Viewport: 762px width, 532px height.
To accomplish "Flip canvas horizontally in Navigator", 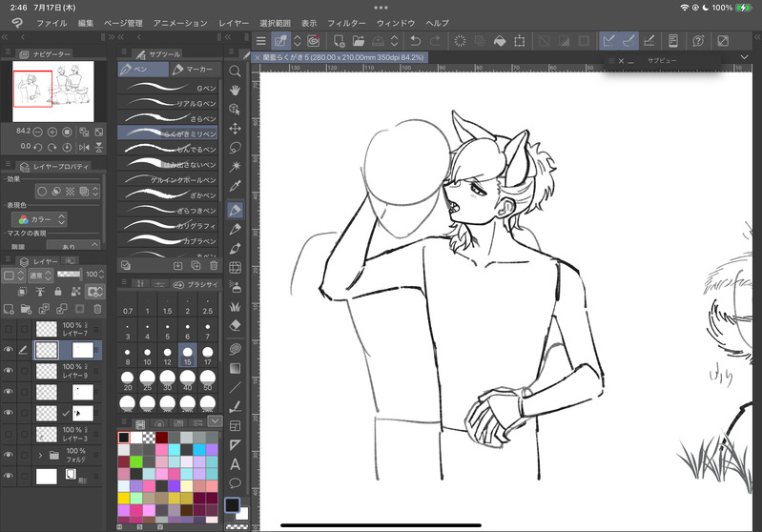I will tap(84, 147).
